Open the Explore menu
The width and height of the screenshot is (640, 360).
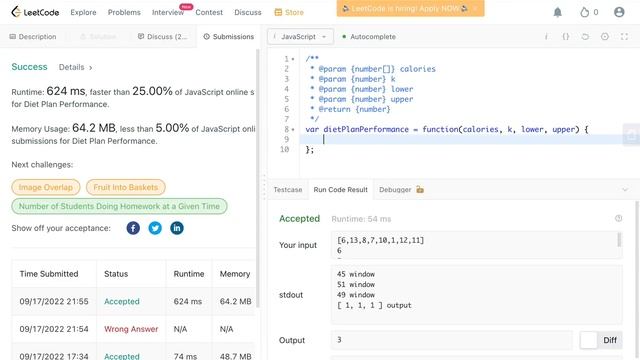pyautogui.click(x=83, y=12)
